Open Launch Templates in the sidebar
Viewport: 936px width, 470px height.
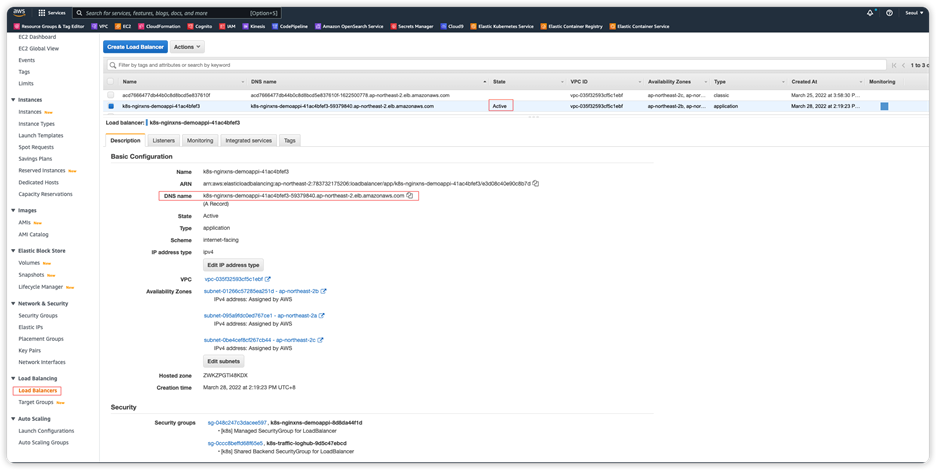click(x=41, y=136)
